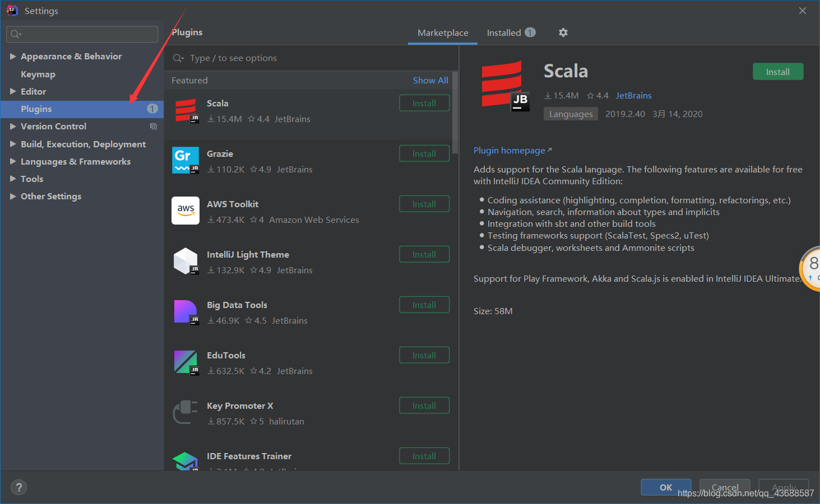The height and width of the screenshot is (504, 820).
Task: Install the Key Promoter X plugin
Action: click(424, 405)
